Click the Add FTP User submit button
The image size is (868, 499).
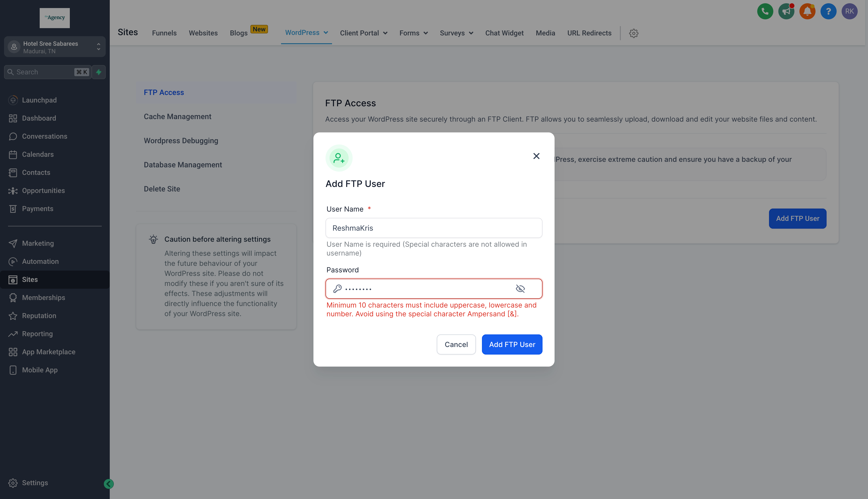512,344
